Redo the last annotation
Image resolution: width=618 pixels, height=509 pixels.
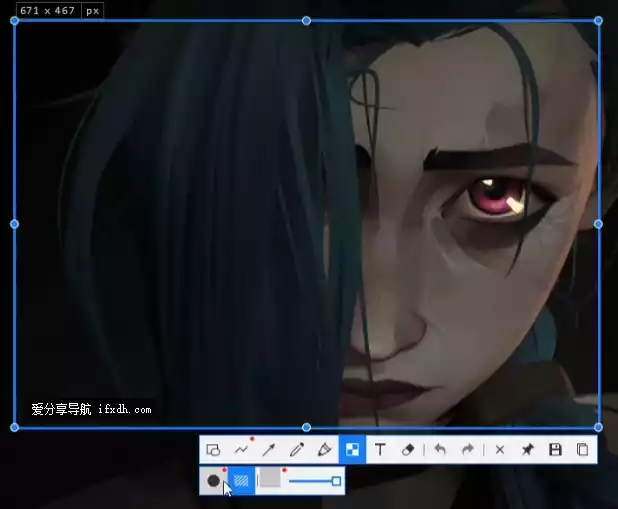[x=467, y=450]
